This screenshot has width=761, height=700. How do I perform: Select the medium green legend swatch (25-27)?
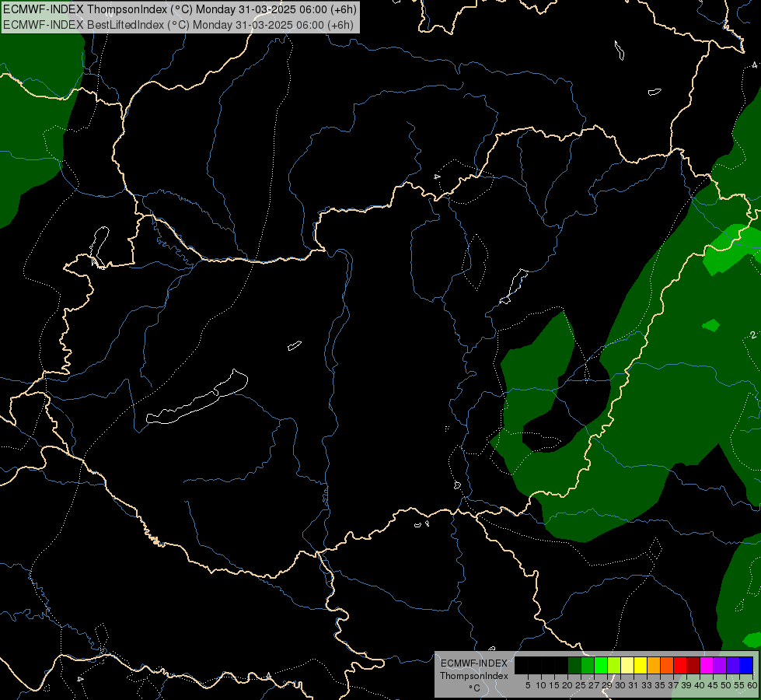click(x=588, y=666)
